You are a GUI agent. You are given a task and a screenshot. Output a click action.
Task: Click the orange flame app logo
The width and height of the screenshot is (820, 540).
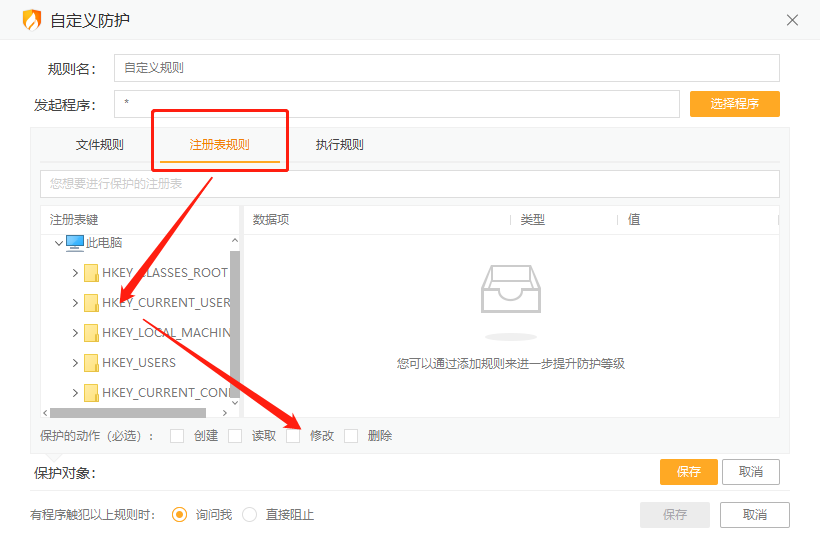pos(32,20)
